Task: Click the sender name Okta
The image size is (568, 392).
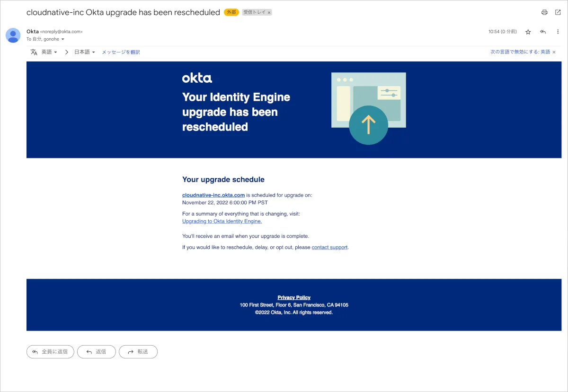Action: point(33,32)
